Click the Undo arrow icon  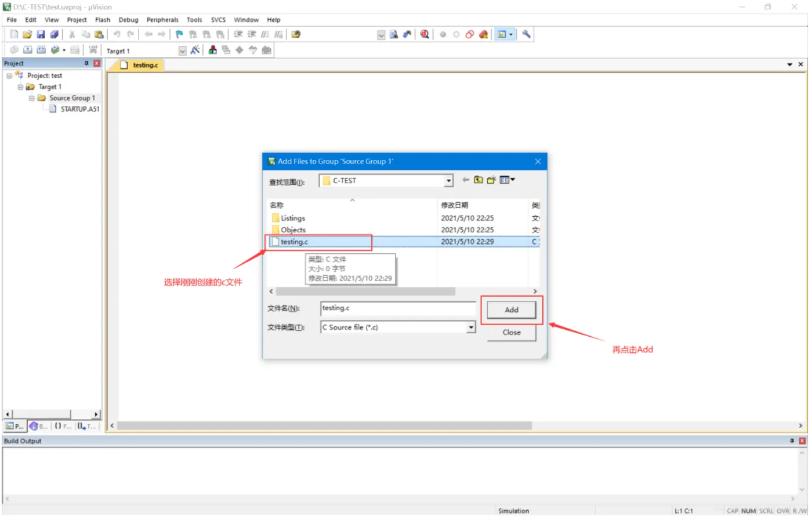[x=117, y=35]
